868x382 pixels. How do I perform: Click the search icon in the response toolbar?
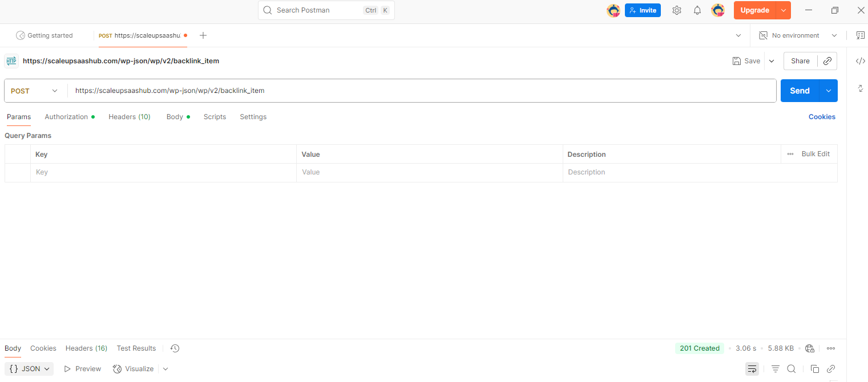coord(791,369)
